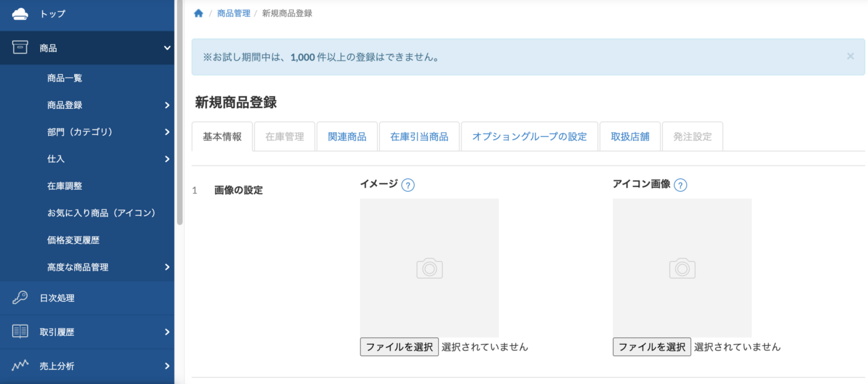
Task: Click the イメージ placeholder thumbnail
Action: point(429,268)
